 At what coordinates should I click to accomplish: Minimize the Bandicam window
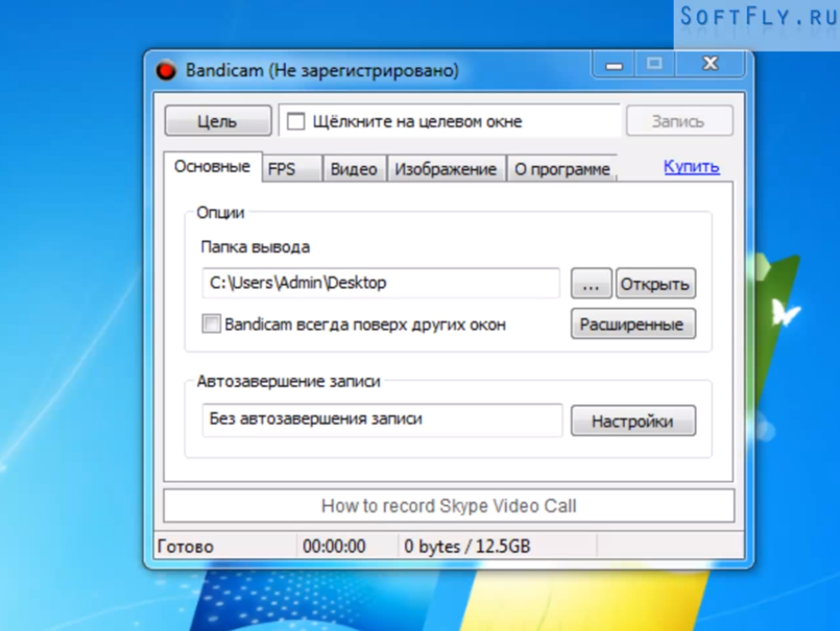pyautogui.click(x=614, y=65)
